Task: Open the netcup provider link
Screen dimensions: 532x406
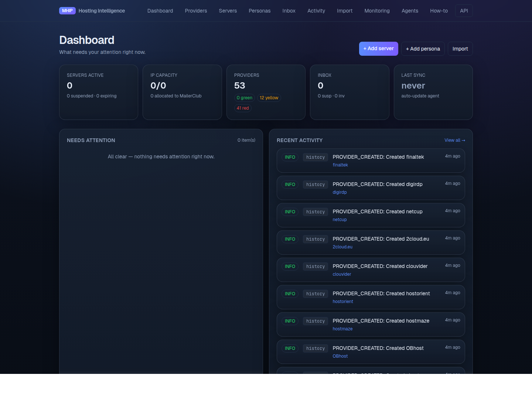Action: (x=340, y=220)
